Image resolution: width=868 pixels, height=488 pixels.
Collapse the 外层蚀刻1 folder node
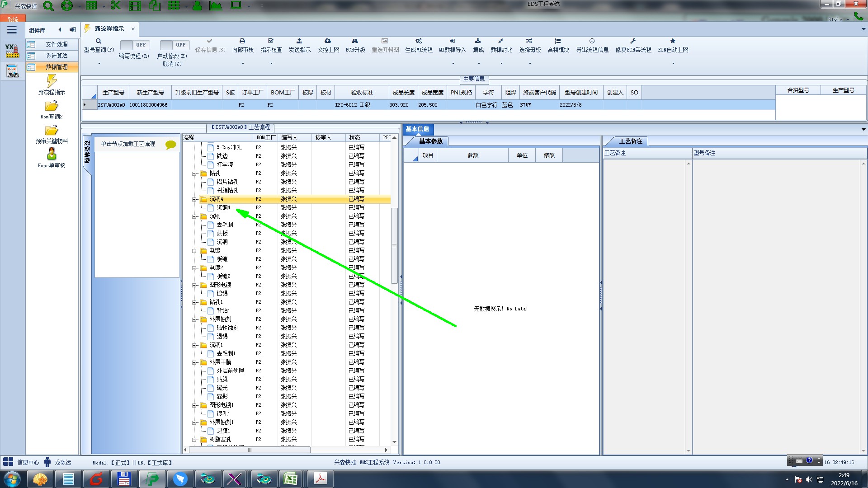pos(194,422)
